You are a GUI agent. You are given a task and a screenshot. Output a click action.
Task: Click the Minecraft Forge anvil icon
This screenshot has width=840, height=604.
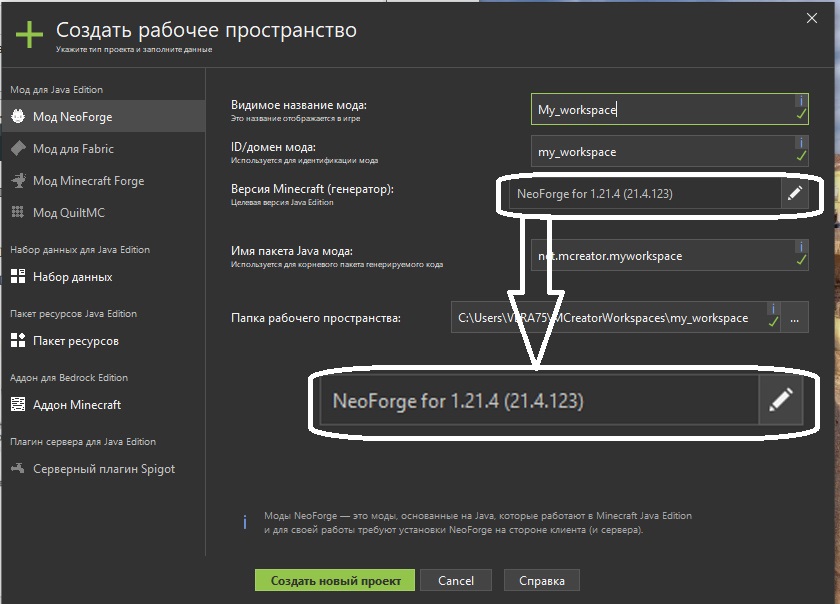pos(18,181)
